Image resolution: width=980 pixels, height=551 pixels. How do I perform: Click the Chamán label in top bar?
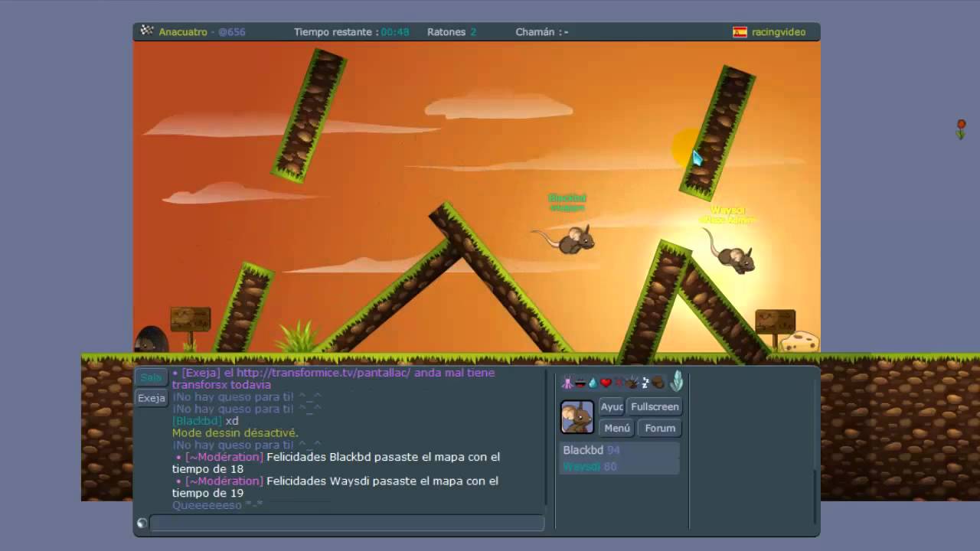(x=542, y=32)
